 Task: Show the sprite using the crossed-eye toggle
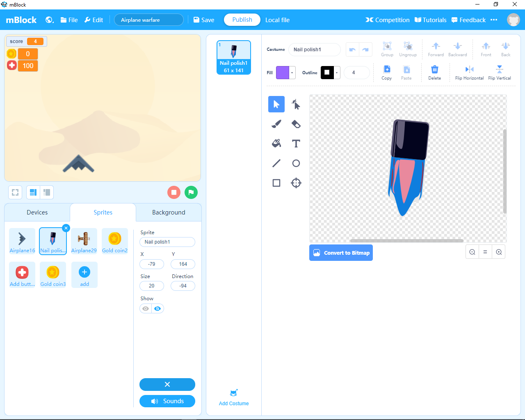click(x=157, y=308)
